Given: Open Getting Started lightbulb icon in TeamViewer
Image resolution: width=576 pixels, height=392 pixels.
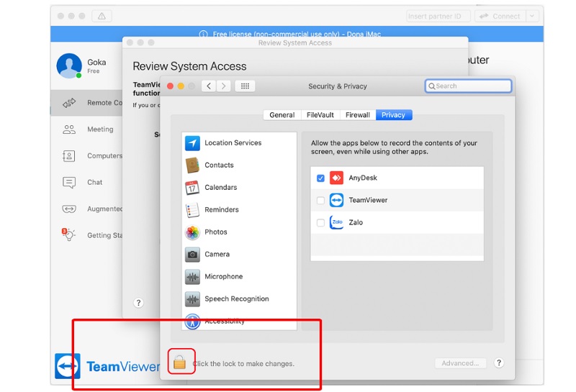Looking at the screenshot, I should [68, 234].
